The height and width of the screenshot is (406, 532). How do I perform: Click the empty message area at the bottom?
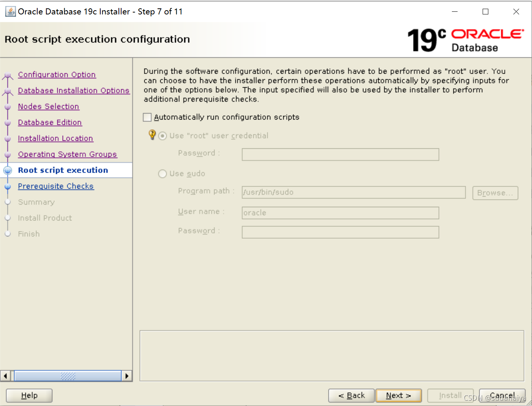click(332, 356)
